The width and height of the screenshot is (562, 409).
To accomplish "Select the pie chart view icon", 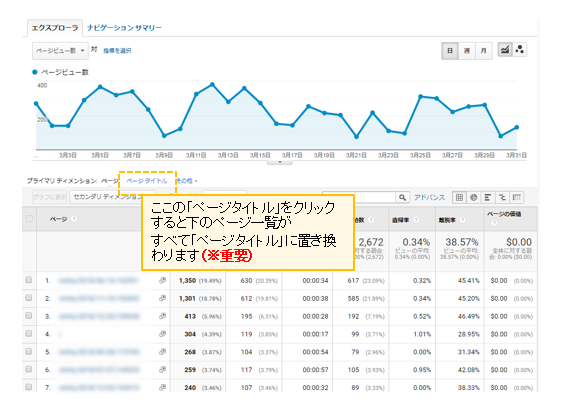I will [x=473, y=197].
